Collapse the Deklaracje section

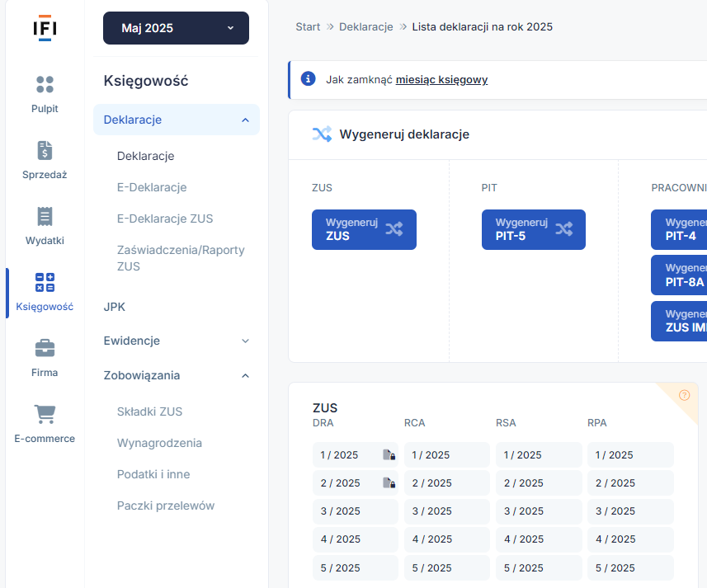click(244, 120)
